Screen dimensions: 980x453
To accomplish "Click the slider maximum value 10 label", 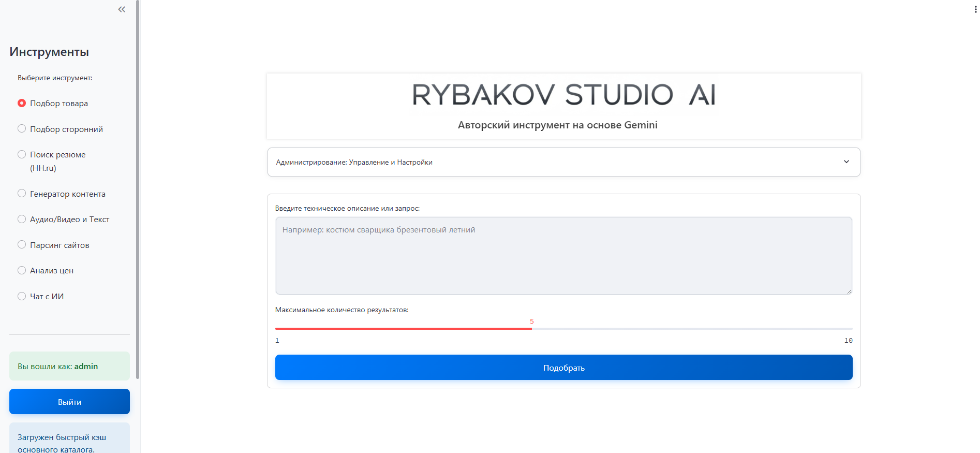I will coord(848,341).
